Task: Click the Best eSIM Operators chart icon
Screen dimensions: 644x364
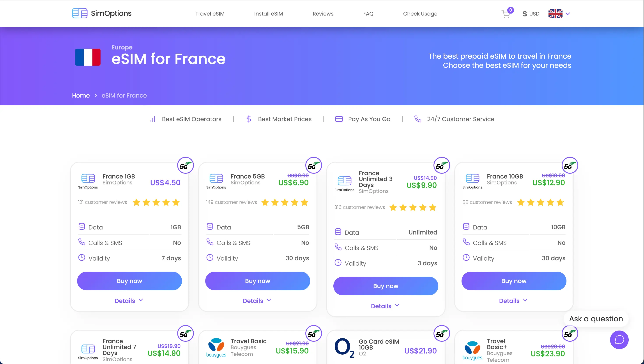Action: (153, 119)
